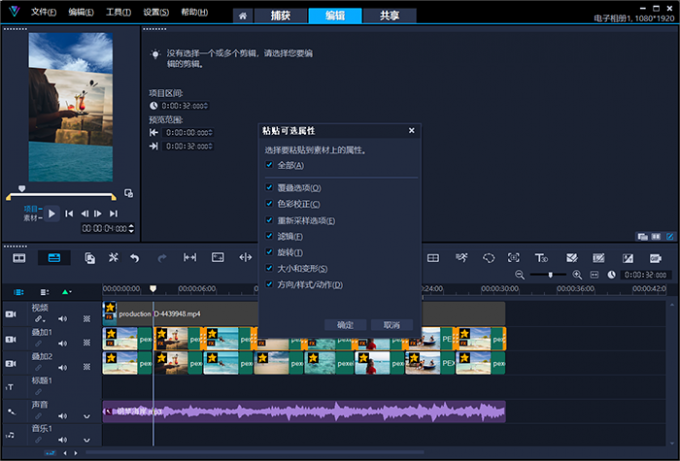680x461 pixels.
Task: Zoom in the timeline
Action: [x=577, y=275]
